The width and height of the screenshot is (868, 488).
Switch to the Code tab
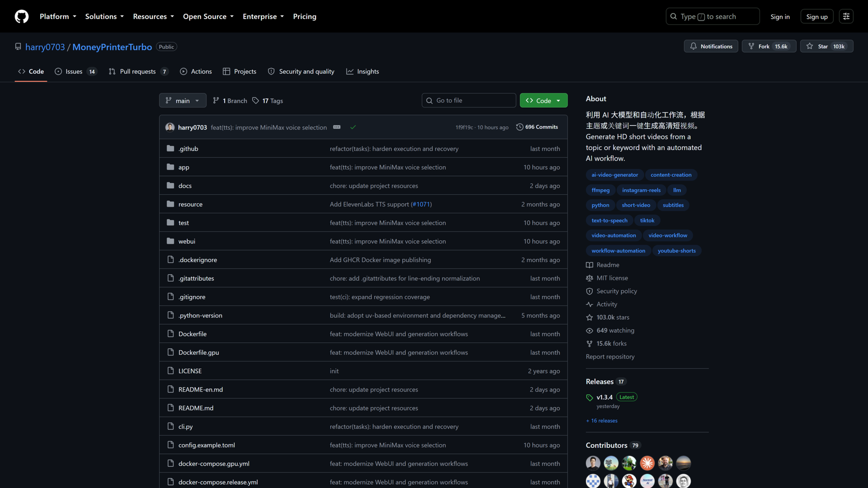point(31,72)
